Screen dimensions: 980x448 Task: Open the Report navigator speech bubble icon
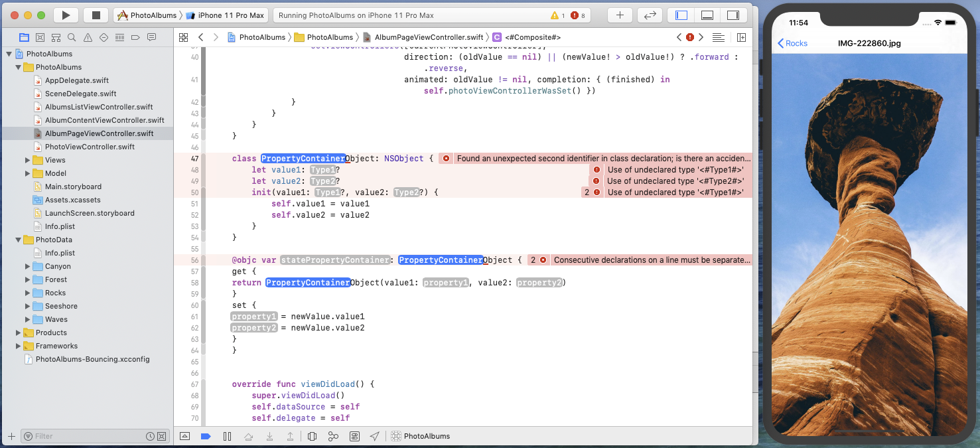pos(151,37)
